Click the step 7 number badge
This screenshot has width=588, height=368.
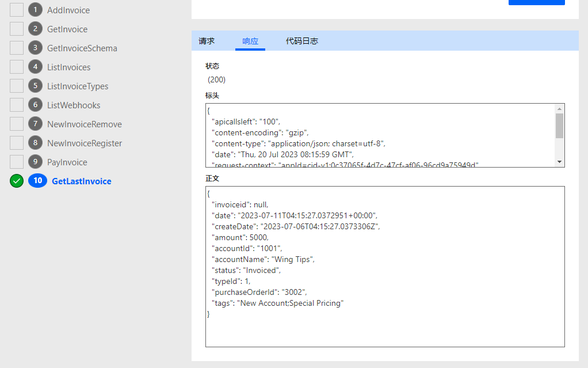(x=35, y=124)
